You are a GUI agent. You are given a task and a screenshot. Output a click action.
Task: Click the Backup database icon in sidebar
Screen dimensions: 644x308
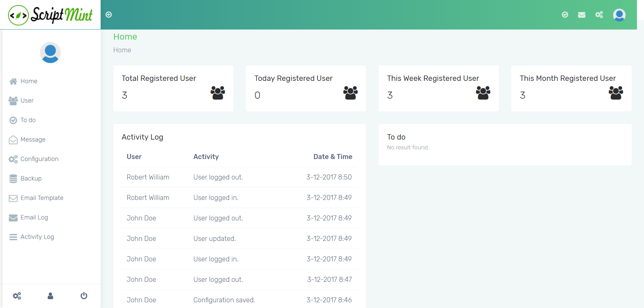coord(13,178)
